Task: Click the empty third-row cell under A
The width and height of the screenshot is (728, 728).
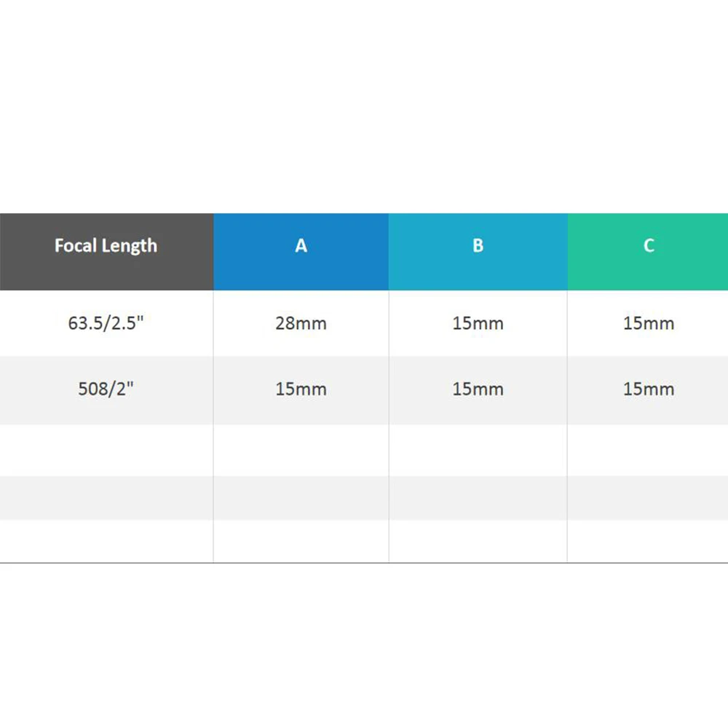Action: pos(301,450)
